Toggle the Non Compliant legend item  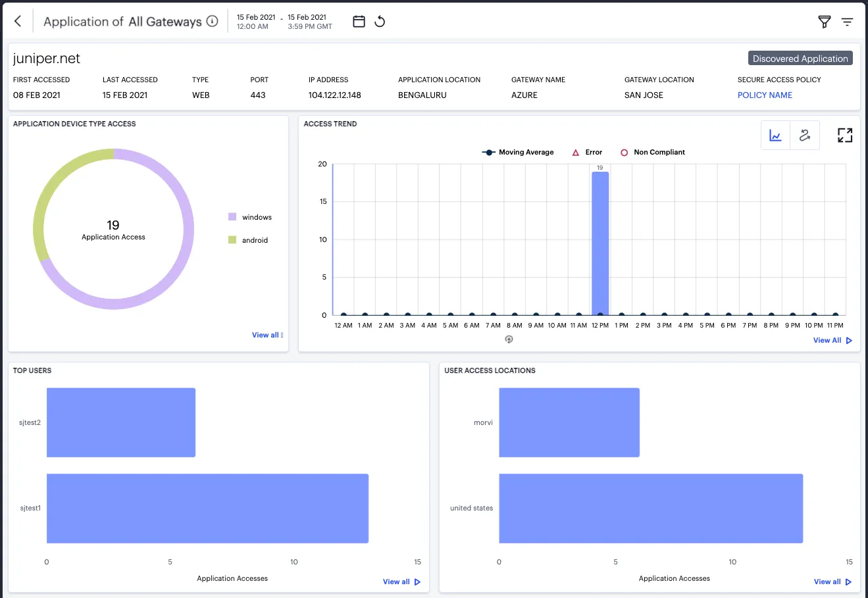click(x=652, y=152)
